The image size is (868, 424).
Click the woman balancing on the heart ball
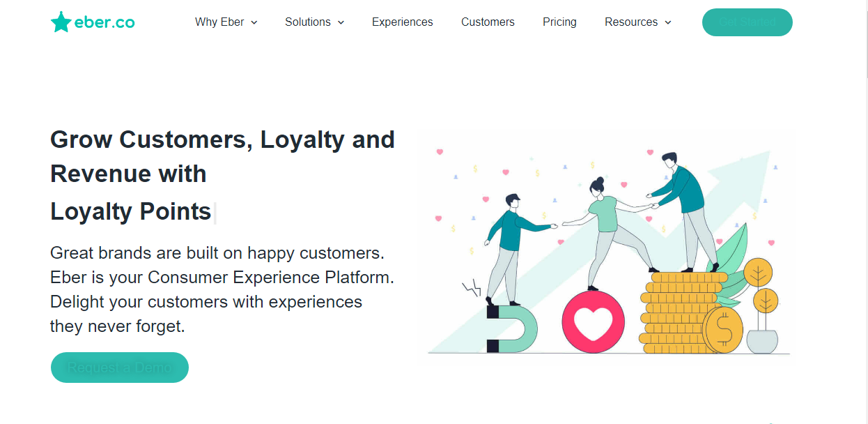coord(613,234)
